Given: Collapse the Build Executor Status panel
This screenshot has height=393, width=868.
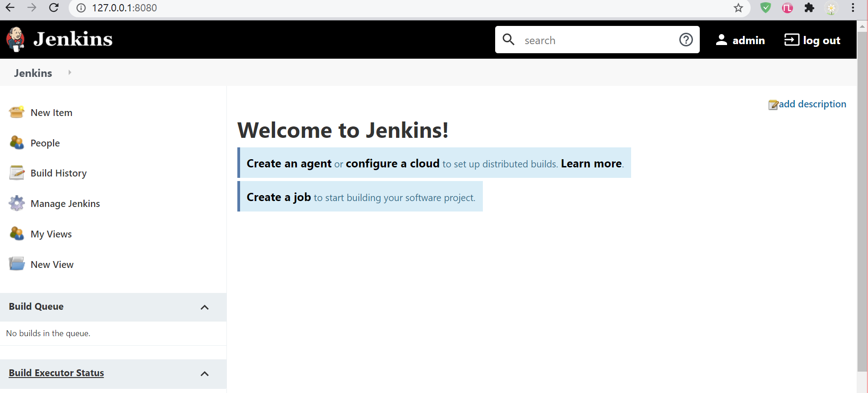Looking at the screenshot, I should [205, 373].
